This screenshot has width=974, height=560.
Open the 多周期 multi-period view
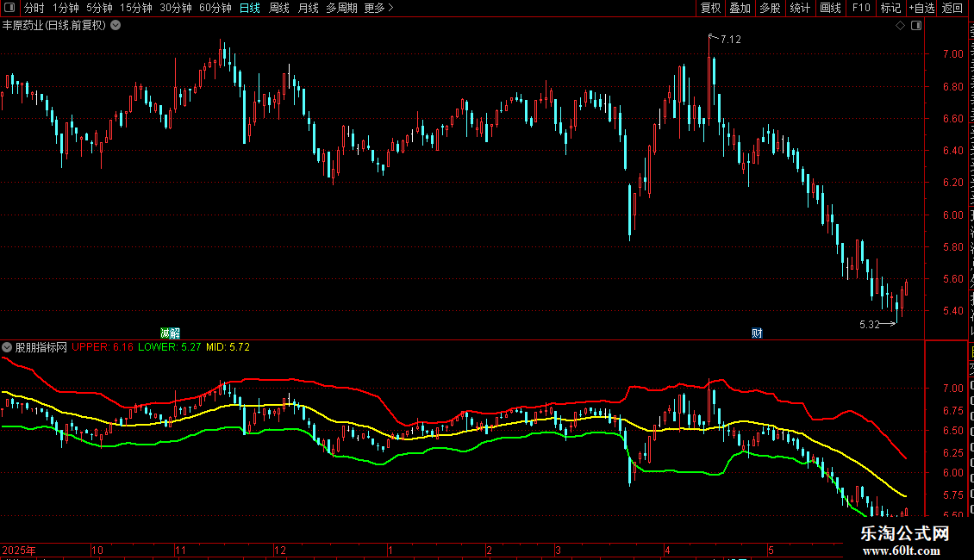341,8
